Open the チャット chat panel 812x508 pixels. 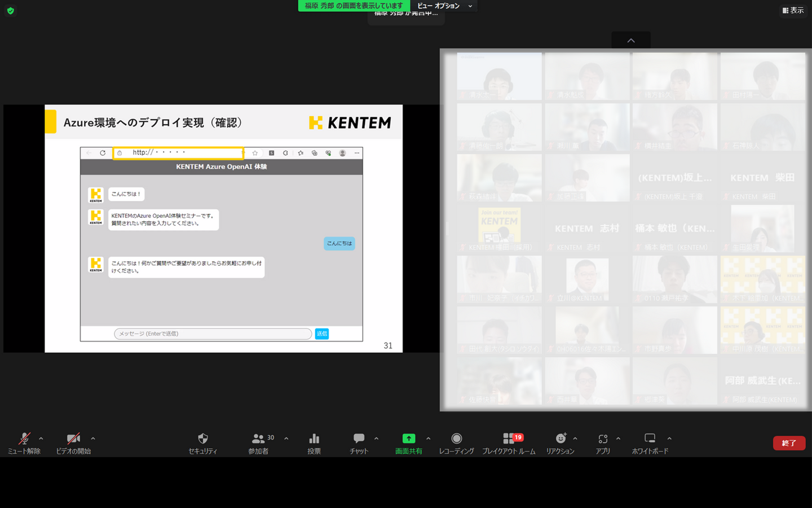(359, 443)
